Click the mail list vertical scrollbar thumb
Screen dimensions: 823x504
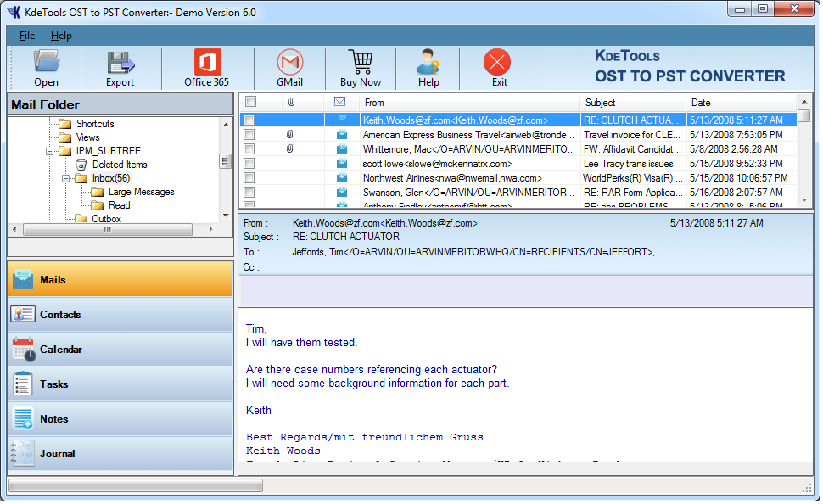click(804, 116)
